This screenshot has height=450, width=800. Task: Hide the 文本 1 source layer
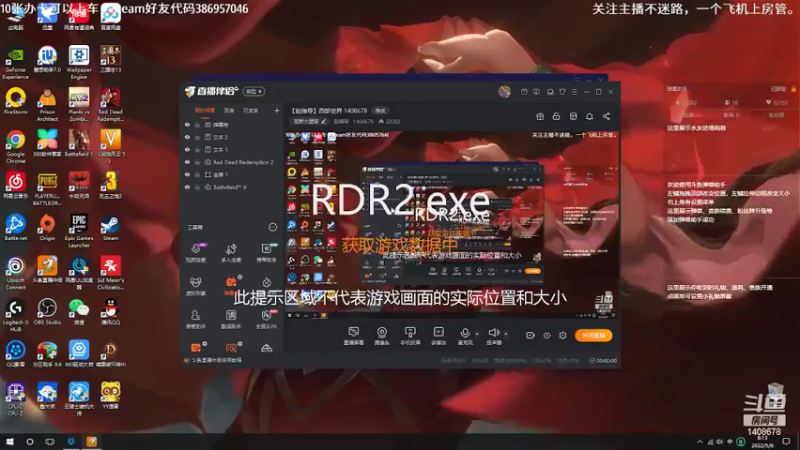187,149
